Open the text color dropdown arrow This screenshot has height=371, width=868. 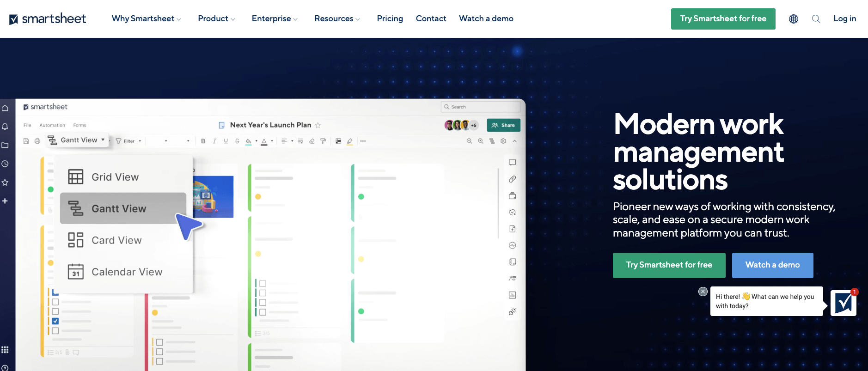click(x=272, y=141)
